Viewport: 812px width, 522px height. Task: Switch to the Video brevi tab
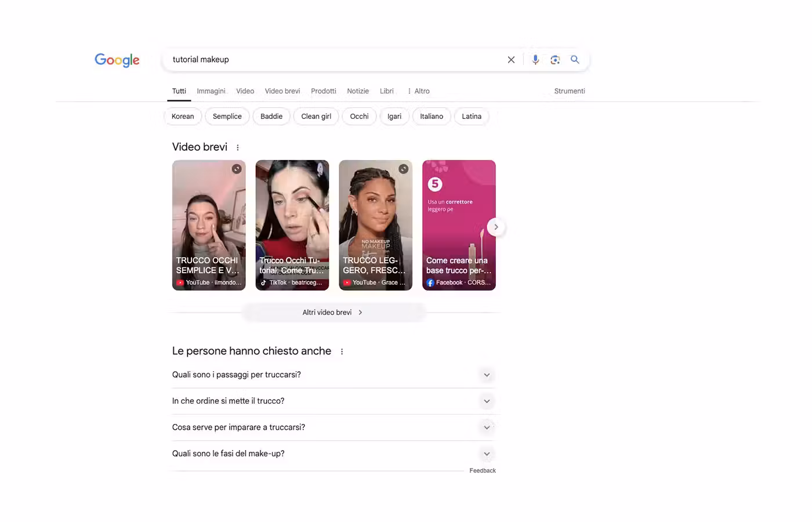(x=282, y=91)
